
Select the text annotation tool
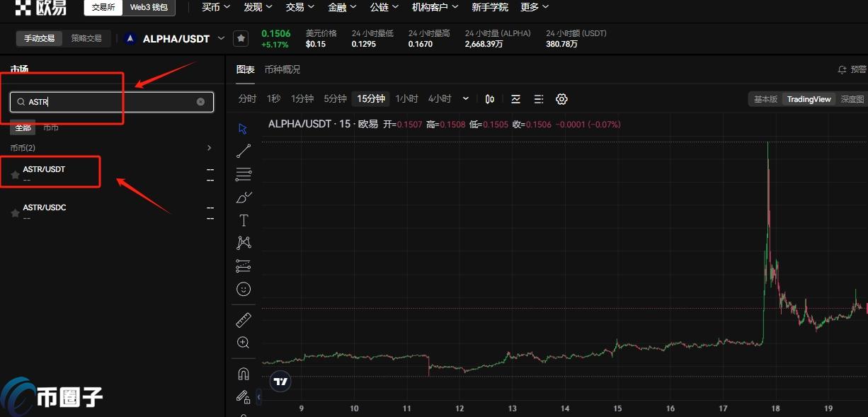click(x=244, y=220)
